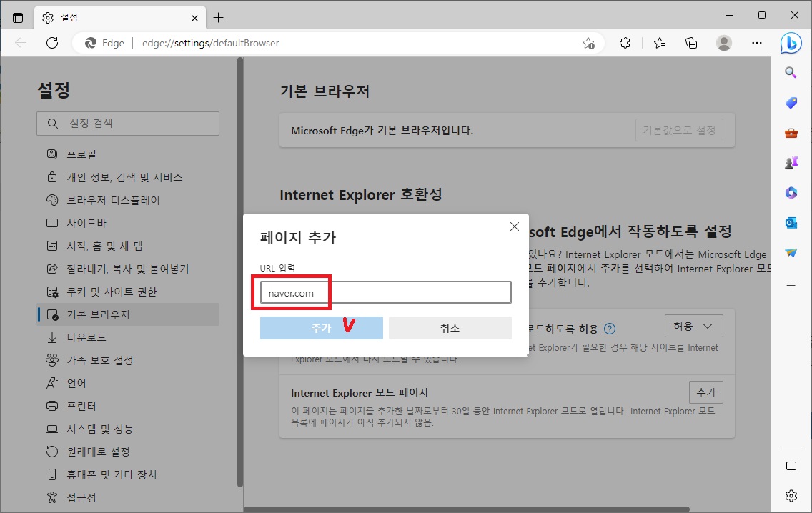The width and height of the screenshot is (812, 513).
Task: Open 사이드바 settings section
Action: click(128, 223)
